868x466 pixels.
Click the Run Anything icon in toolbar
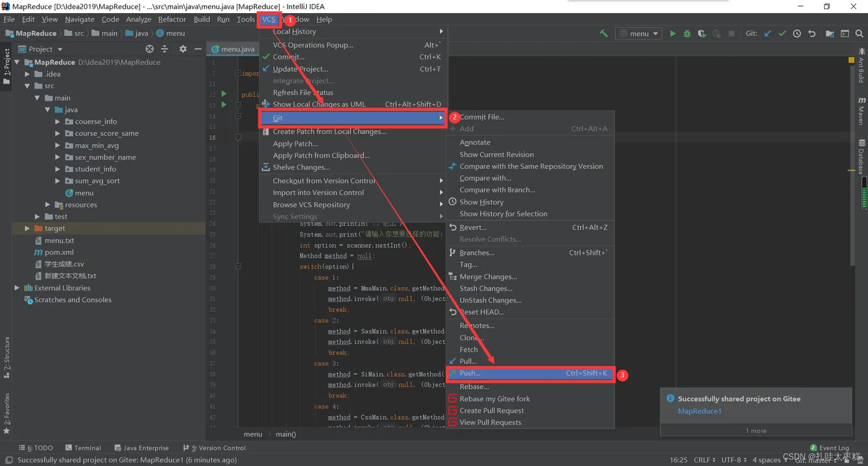[844, 34]
